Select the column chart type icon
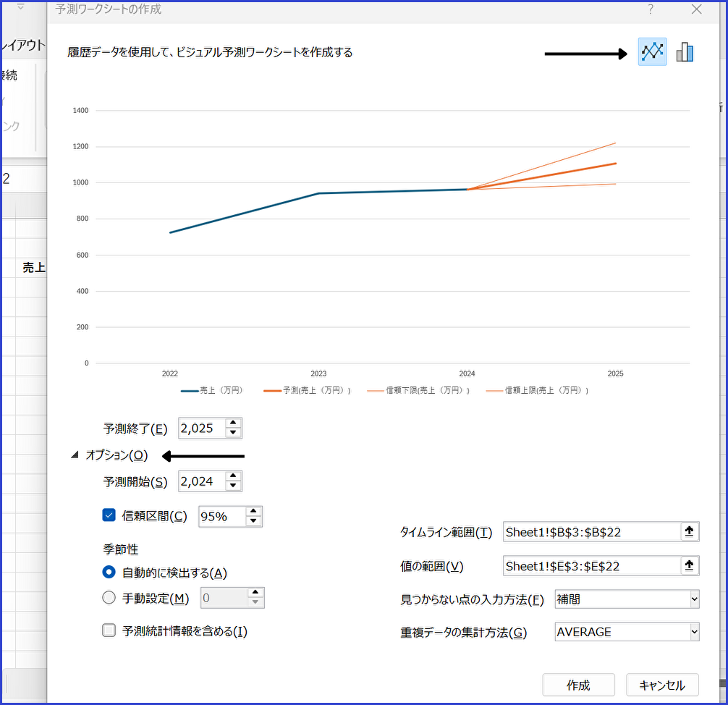This screenshot has height=705, width=728. 685,52
